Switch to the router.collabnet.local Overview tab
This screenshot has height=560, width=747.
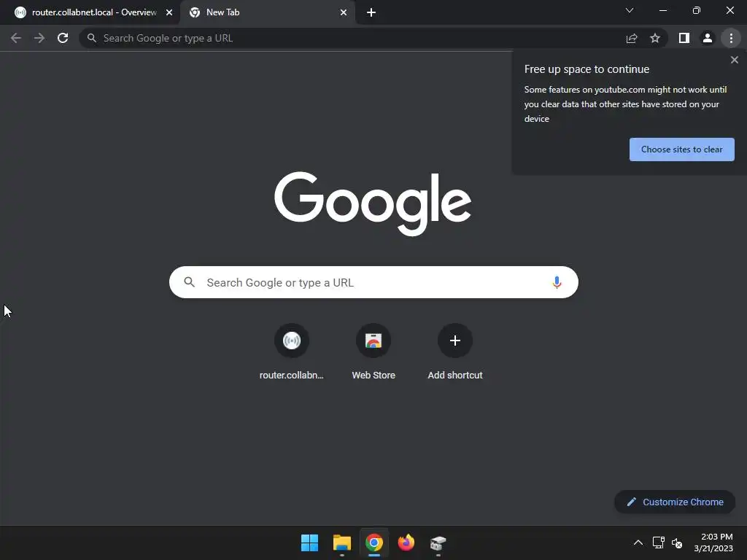click(90, 12)
